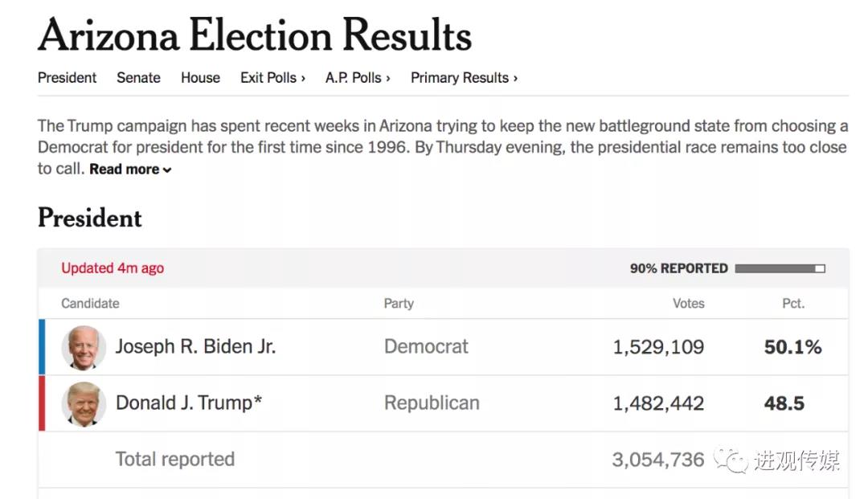
Task: Click the Updated 4m ago timestamp
Action: [113, 268]
